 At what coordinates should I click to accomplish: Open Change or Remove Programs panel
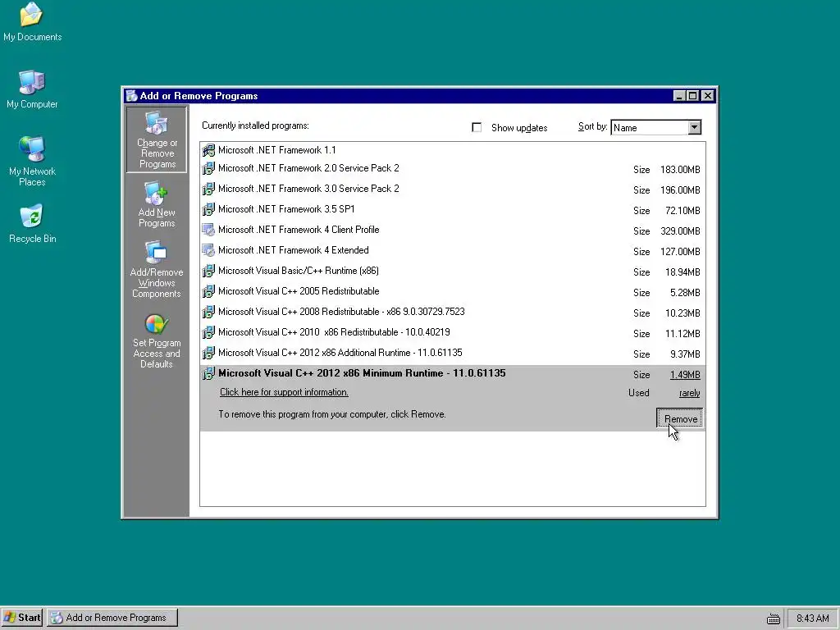pos(157,139)
